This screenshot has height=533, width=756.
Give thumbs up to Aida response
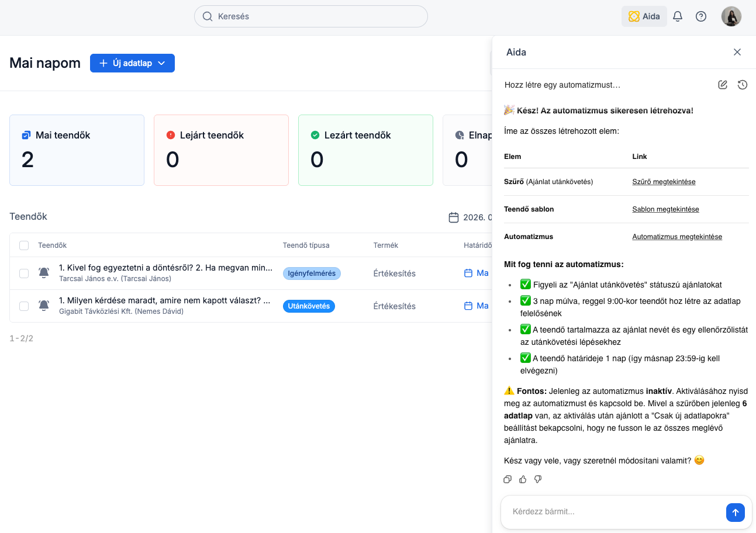(x=523, y=479)
